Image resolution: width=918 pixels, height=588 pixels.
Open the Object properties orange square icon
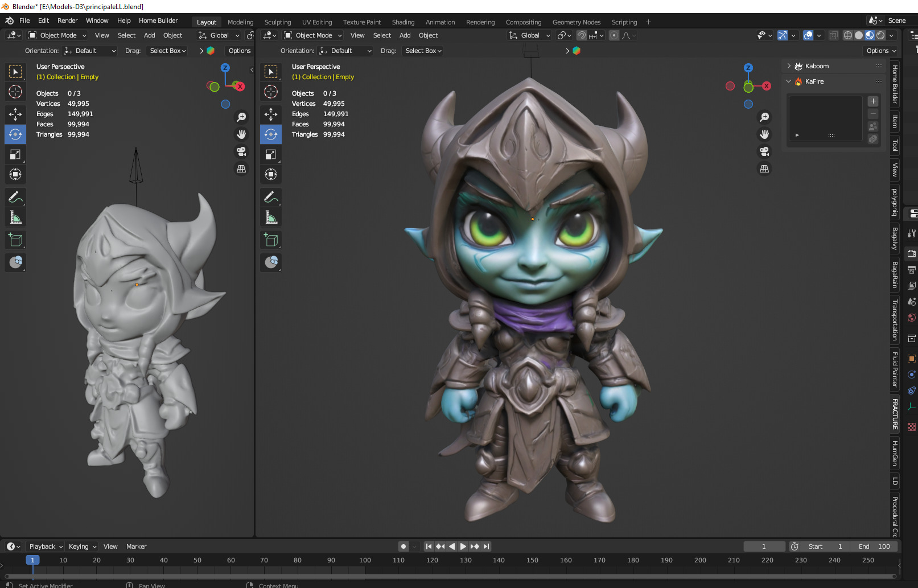click(x=912, y=359)
